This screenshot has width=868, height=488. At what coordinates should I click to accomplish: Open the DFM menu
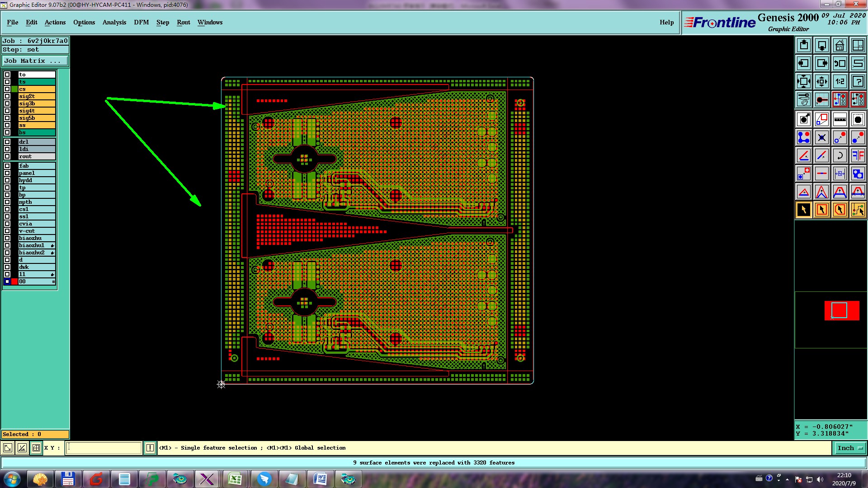(141, 22)
